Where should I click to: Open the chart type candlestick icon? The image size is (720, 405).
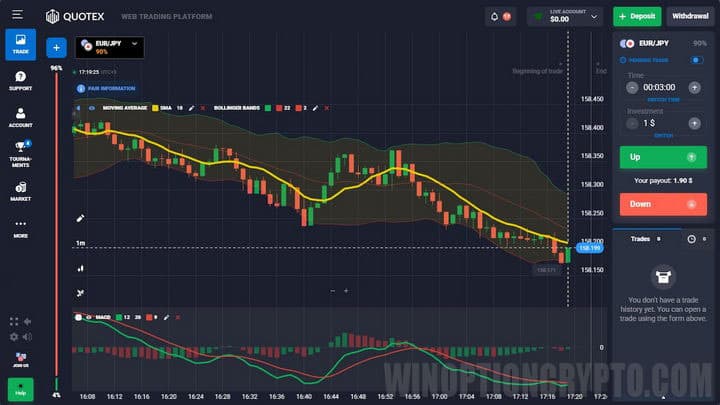tap(80, 268)
